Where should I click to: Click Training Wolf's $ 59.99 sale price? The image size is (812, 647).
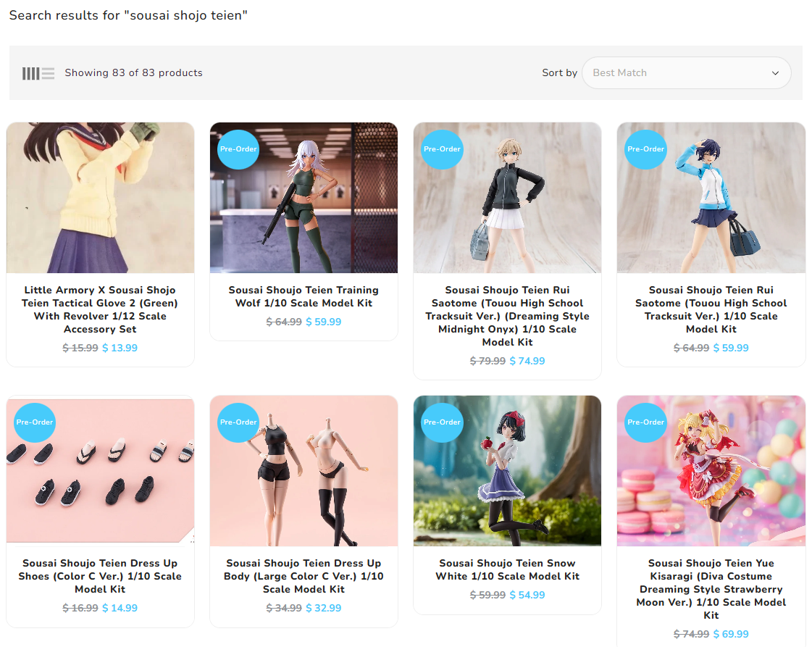coord(324,322)
